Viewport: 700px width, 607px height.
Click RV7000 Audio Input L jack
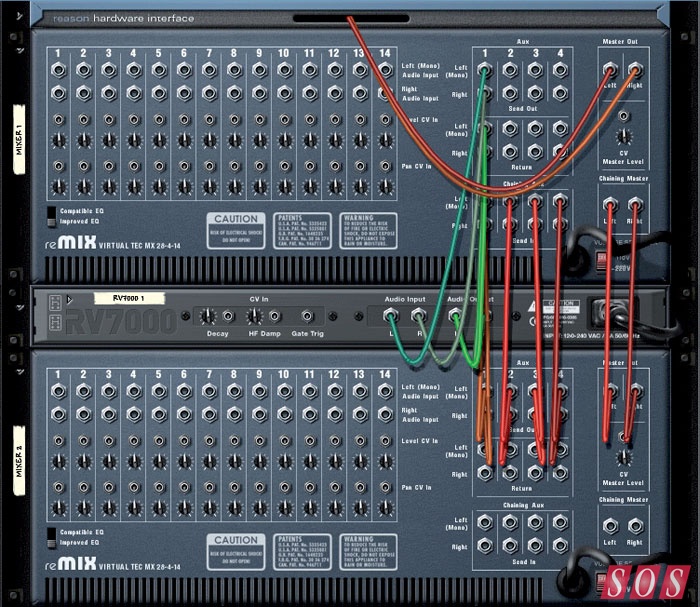pyautogui.click(x=391, y=316)
